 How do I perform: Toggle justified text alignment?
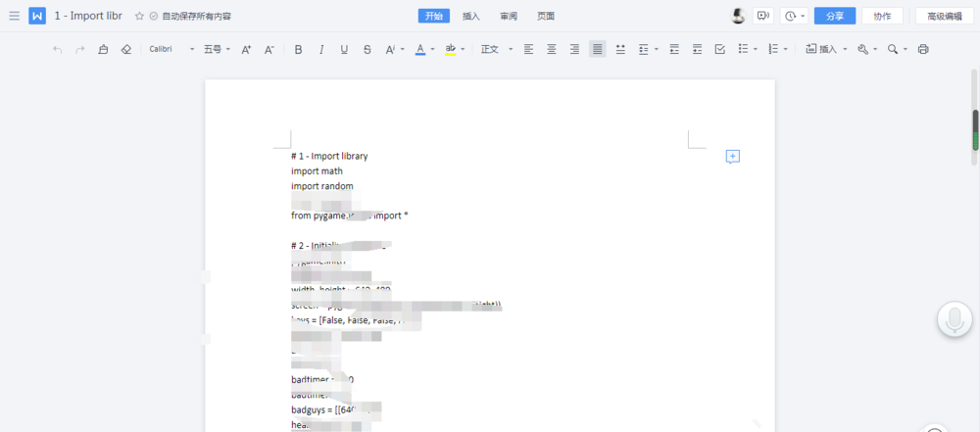pos(598,49)
